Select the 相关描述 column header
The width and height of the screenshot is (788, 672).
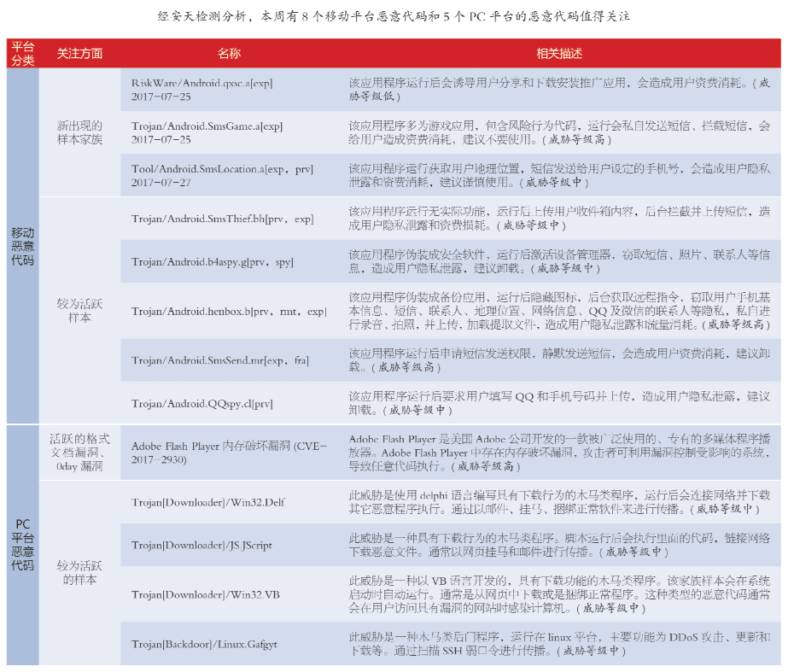point(559,53)
